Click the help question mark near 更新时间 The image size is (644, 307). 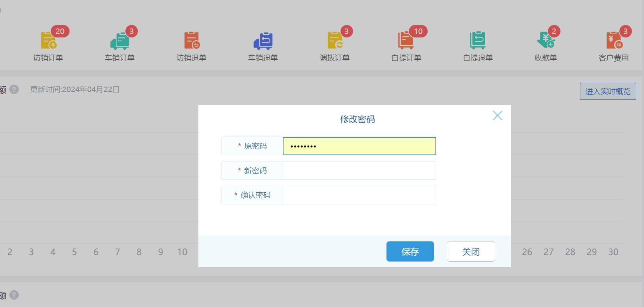[14, 89]
